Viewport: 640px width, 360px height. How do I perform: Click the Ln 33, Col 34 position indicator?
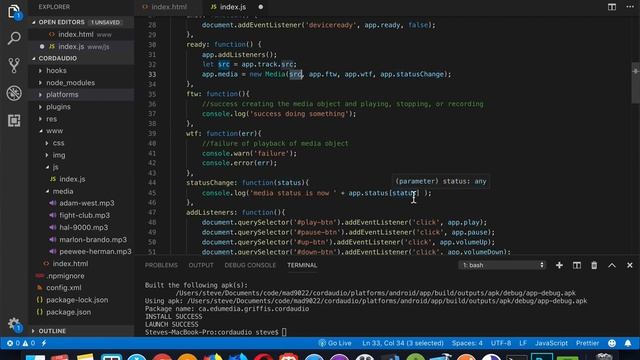pos(403,343)
